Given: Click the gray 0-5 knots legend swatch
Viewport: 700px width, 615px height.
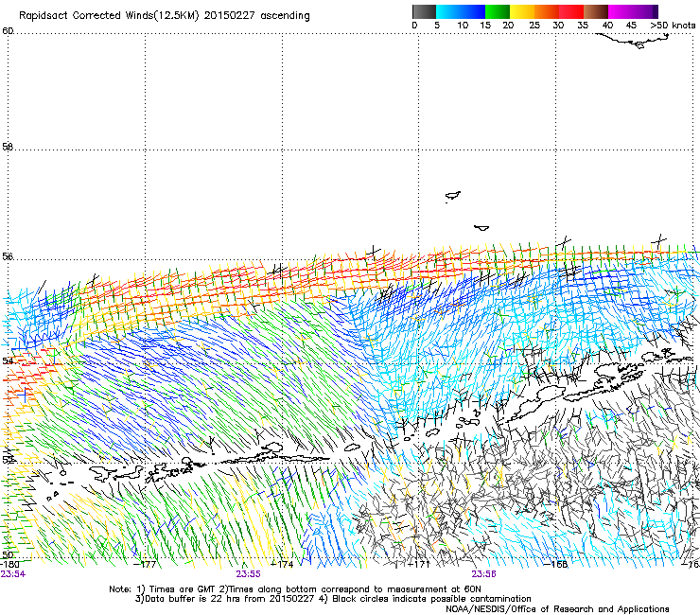Looking at the screenshot, I should click(424, 11).
